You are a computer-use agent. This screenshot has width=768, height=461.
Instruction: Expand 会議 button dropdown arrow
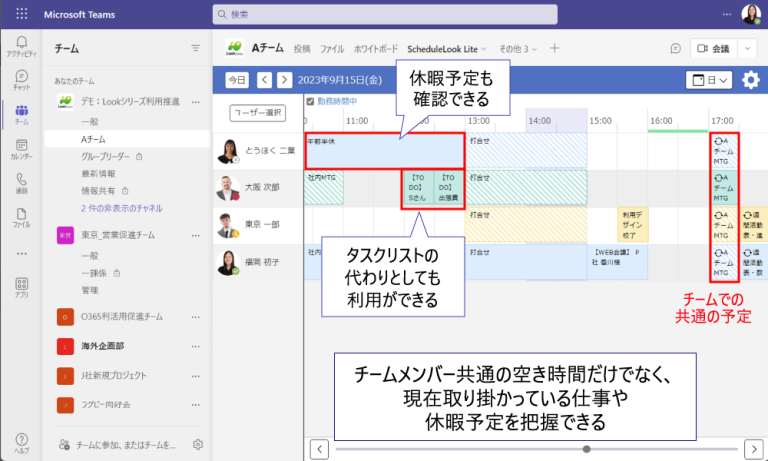[747, 49]
